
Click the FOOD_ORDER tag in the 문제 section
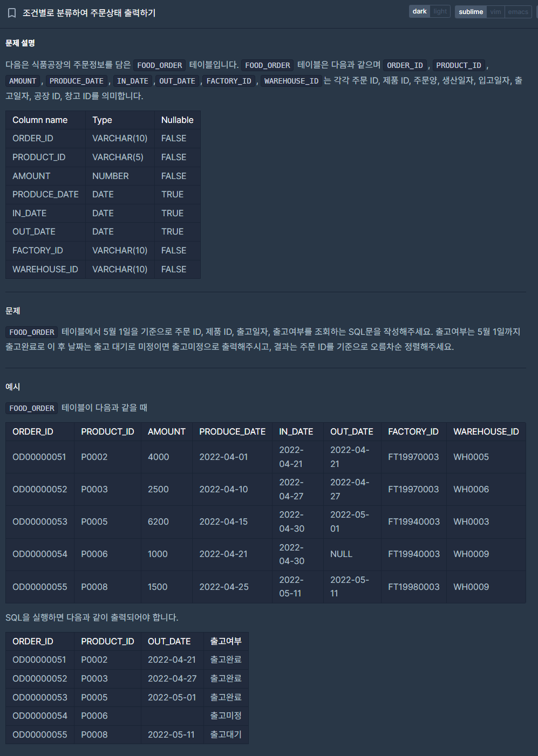click(x=32, y=332)
